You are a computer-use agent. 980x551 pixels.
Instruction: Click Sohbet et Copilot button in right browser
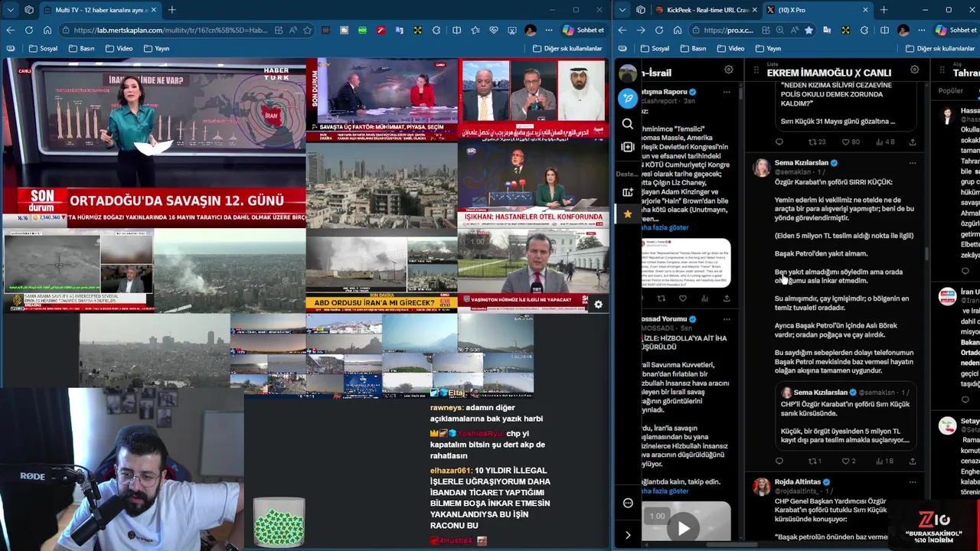pos(957,30)
